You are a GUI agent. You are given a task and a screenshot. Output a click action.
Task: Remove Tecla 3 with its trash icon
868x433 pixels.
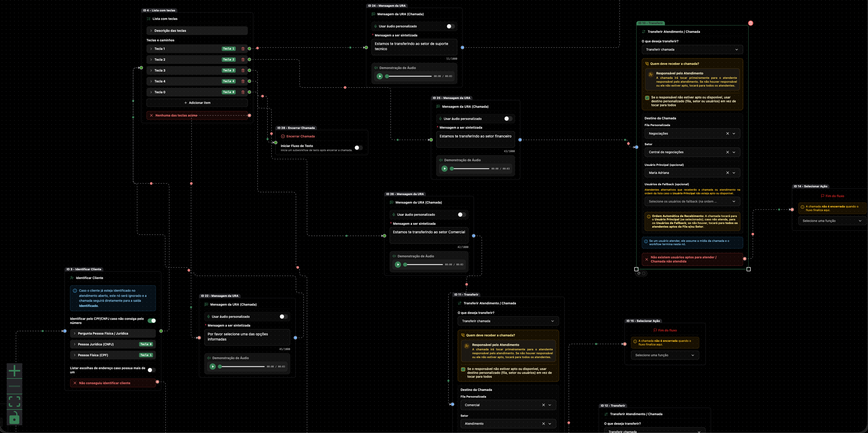(243, 70)
